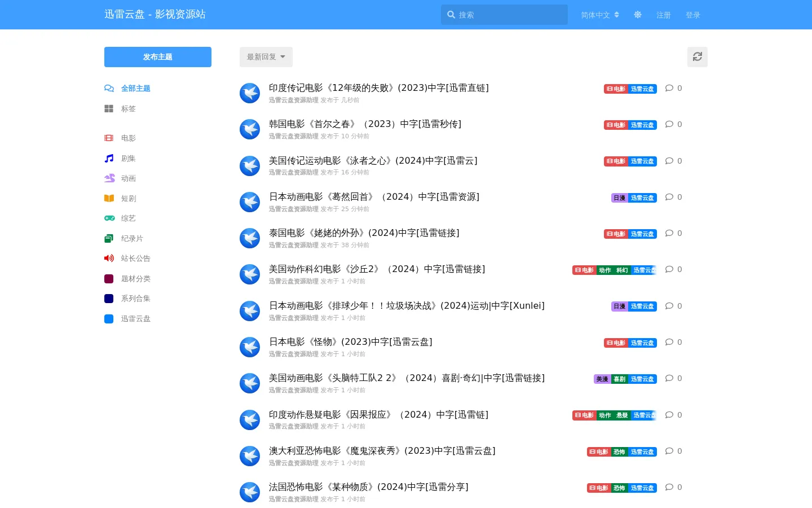Screen dimensions: 812x508
Task: Open 题材分类 in the sidebar
Action: click(x=136, y=279)
